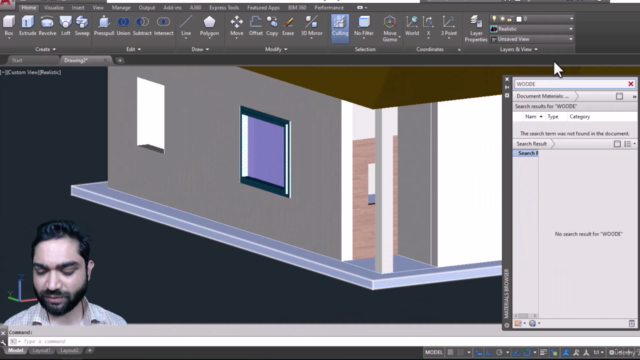The image size is (640, 360).
Task: Toggle snap mode in status bar
Action: point(461,352)
